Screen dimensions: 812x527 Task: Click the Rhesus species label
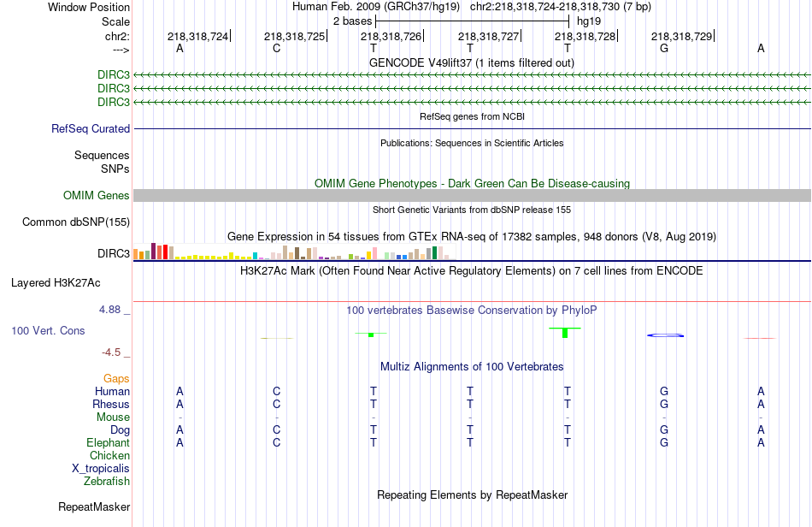[111, 404]
